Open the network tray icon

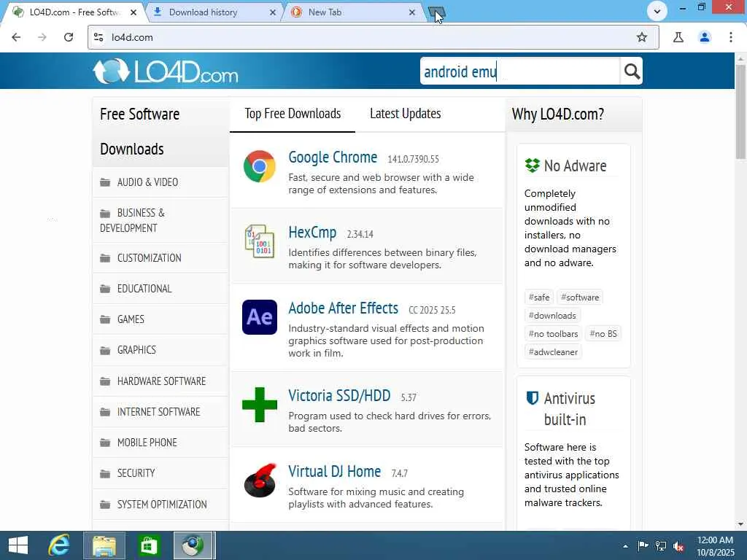pos(661,546)
